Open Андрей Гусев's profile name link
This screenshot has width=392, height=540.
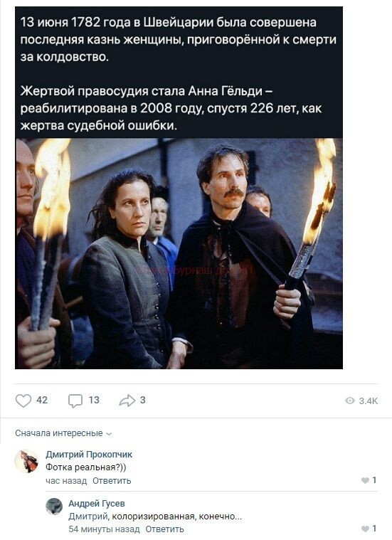(97, 504)
